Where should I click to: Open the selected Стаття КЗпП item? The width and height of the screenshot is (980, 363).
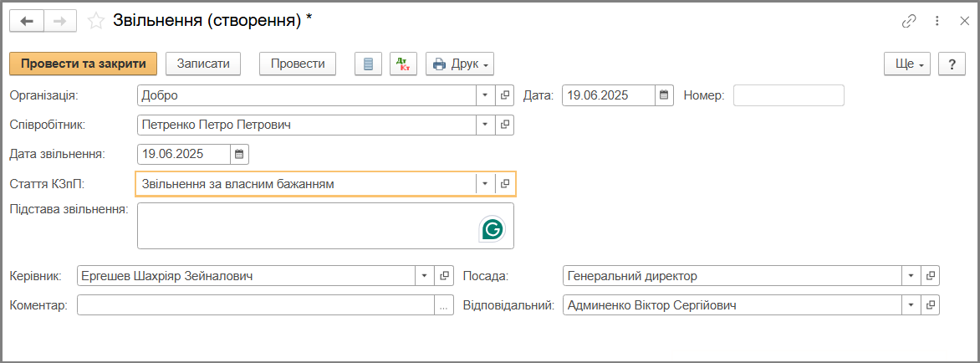pos(505,184)
